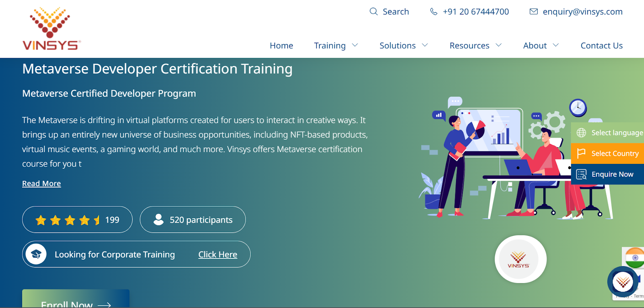Screen dimensions: 644x308
Task: Click the half-filled fifth rating star
Action: pos(97,220)
